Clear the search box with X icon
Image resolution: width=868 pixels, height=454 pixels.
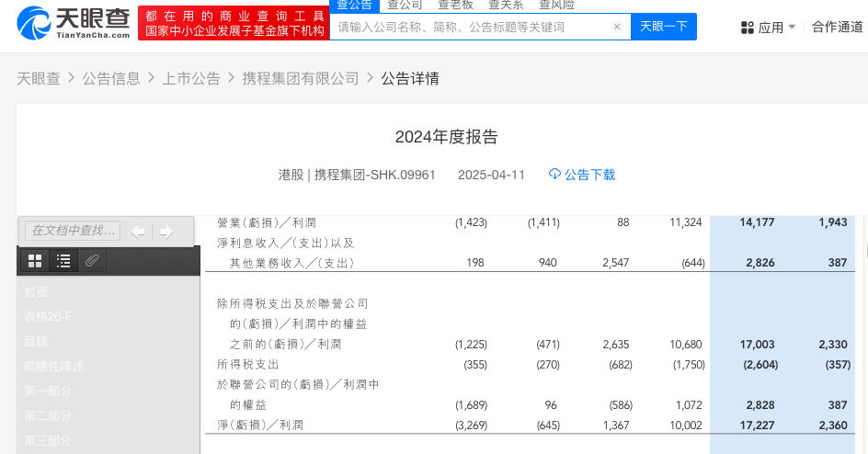coord(617,27)
